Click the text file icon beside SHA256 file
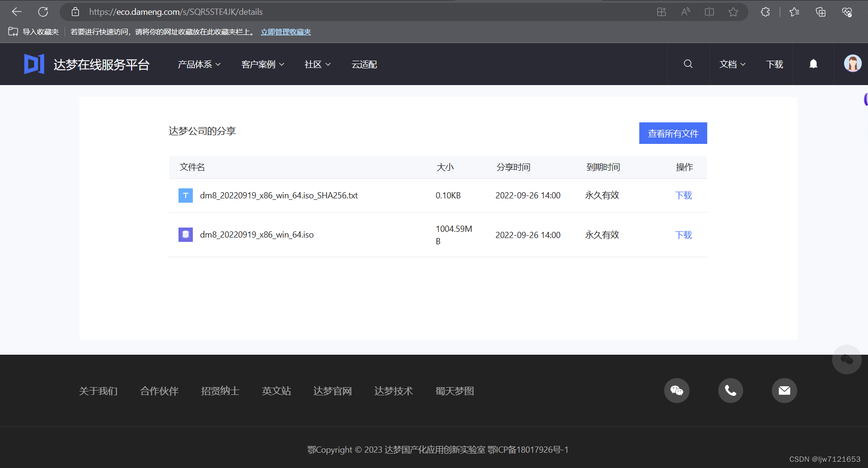Viewport: 868px width, 468px height. (x=185, y=195)
